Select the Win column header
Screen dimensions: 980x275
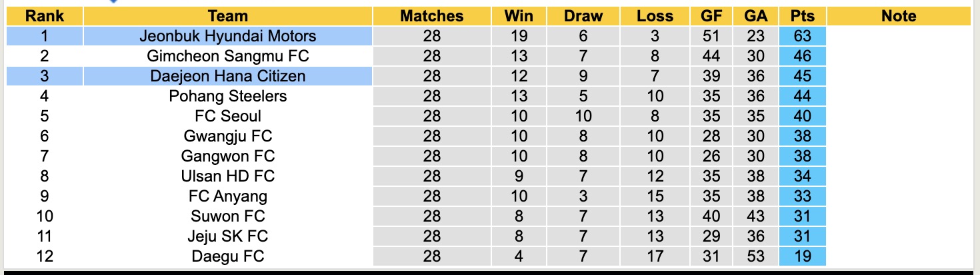coord(519,16)
